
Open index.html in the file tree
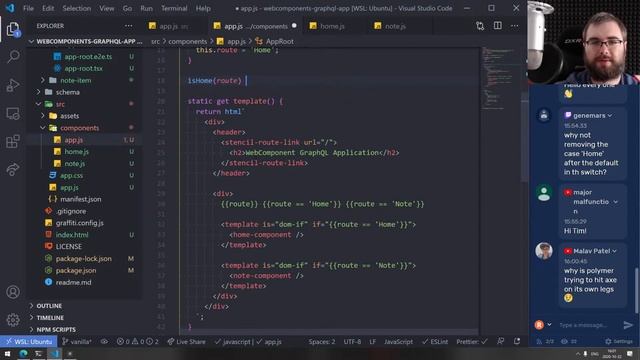tap(72, 235)
